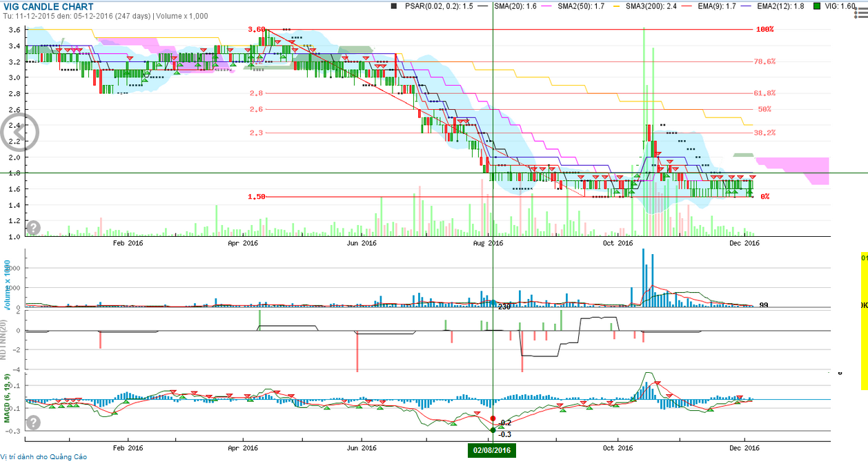Click the VIG CANDLE CHART title

click(48, 7)
